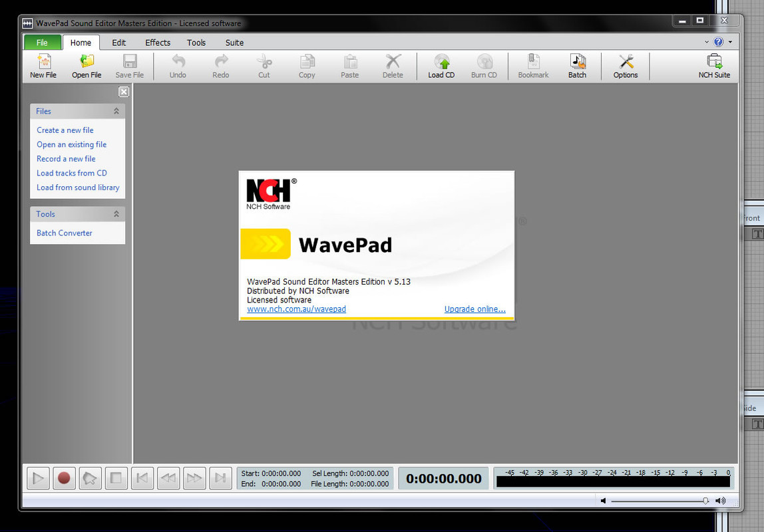
Task: Click the blue Help question icon
Action: pyautogui.click(x=718, y=42)
